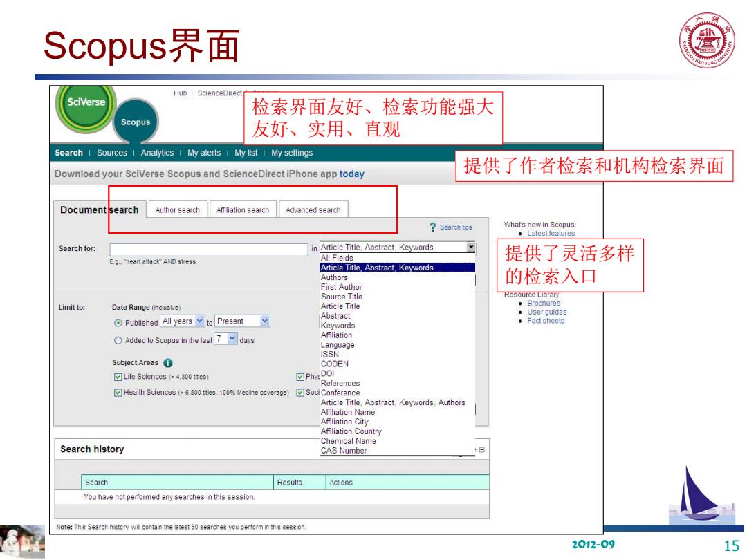Choose Affiliation Country option in list

pyautogui.click(x=351, y=431)
